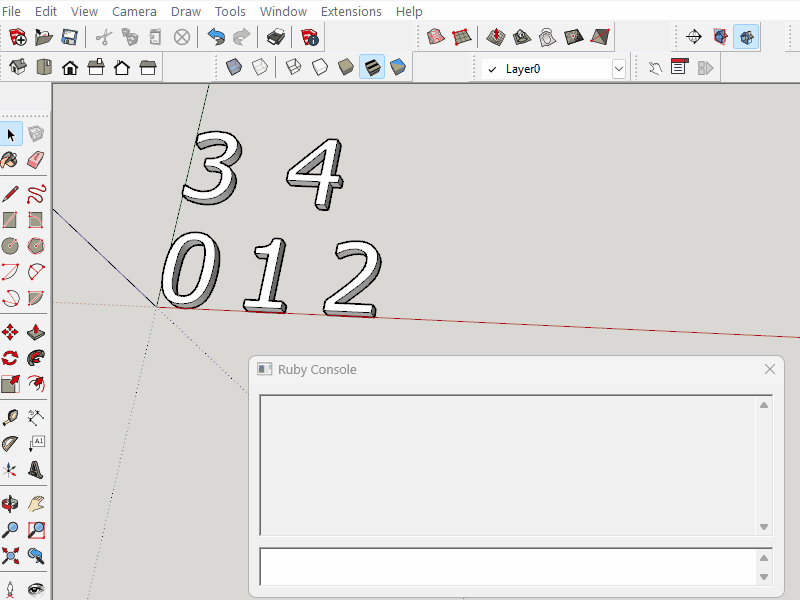Viewport: 800px width, 600px height.
Task: Select the Rotate tool
Action: click(10, 358)
